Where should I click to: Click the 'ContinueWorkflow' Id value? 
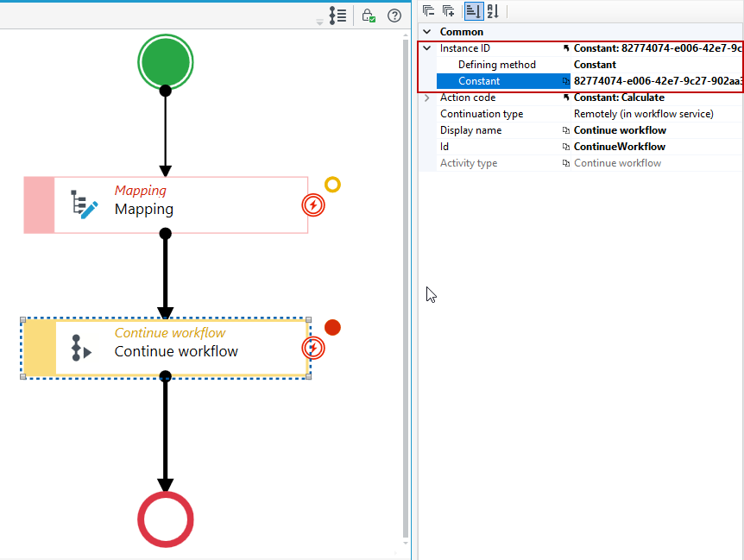pyautogui.click(x=620, y=147)
